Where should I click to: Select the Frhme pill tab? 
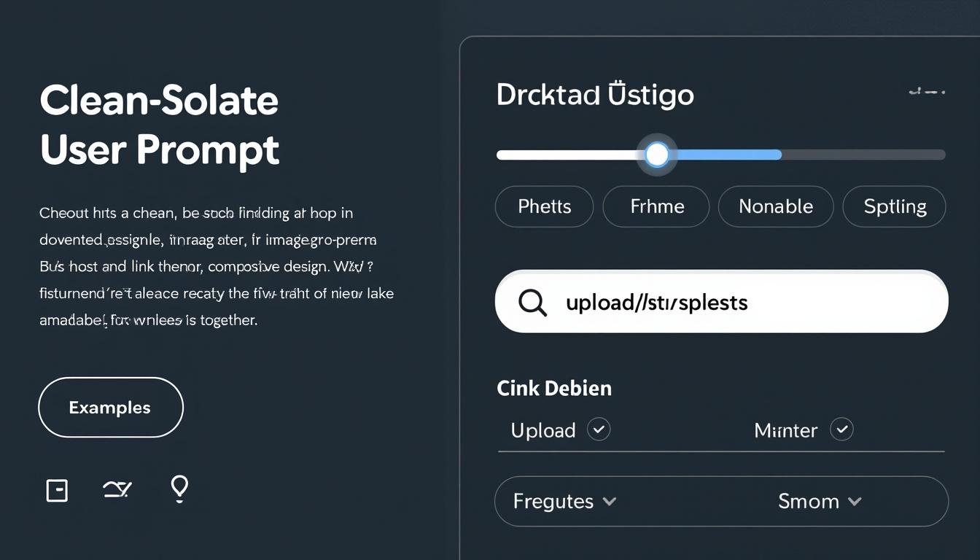click(x=656, y=206)
